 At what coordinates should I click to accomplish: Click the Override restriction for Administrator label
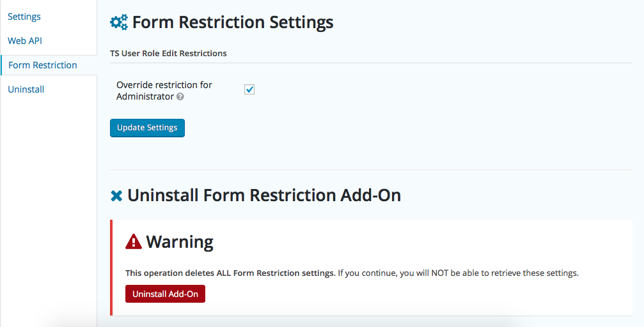(x=164, y=91)
